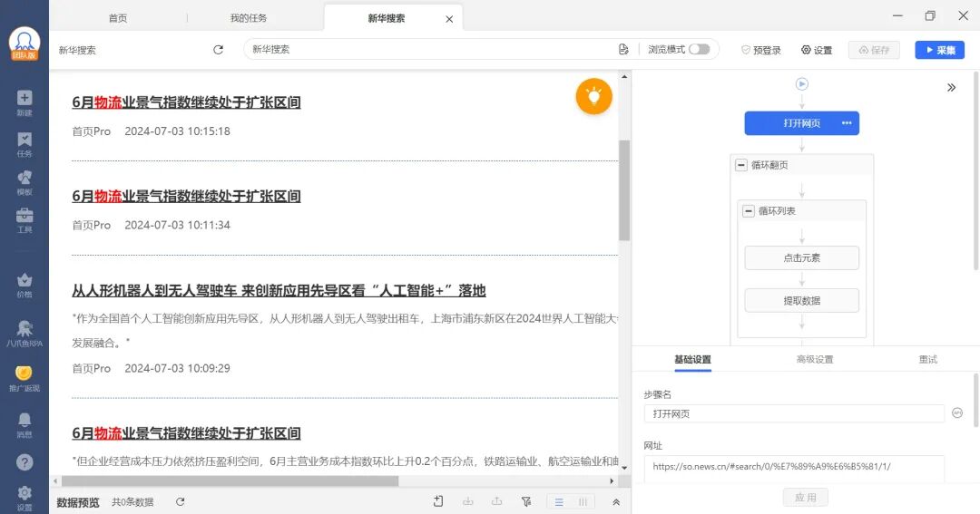Image resolution: width=980 pixels, height=514 pixels.
Task: Click the scroll-right arrow of horizontal scrollbar
Action: point(612,480)
